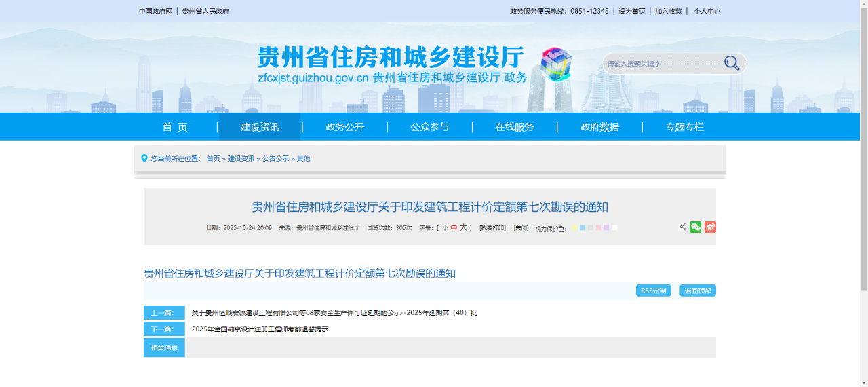Click the search magnifier icon
The image size is (868, 387).
(731, 63)
